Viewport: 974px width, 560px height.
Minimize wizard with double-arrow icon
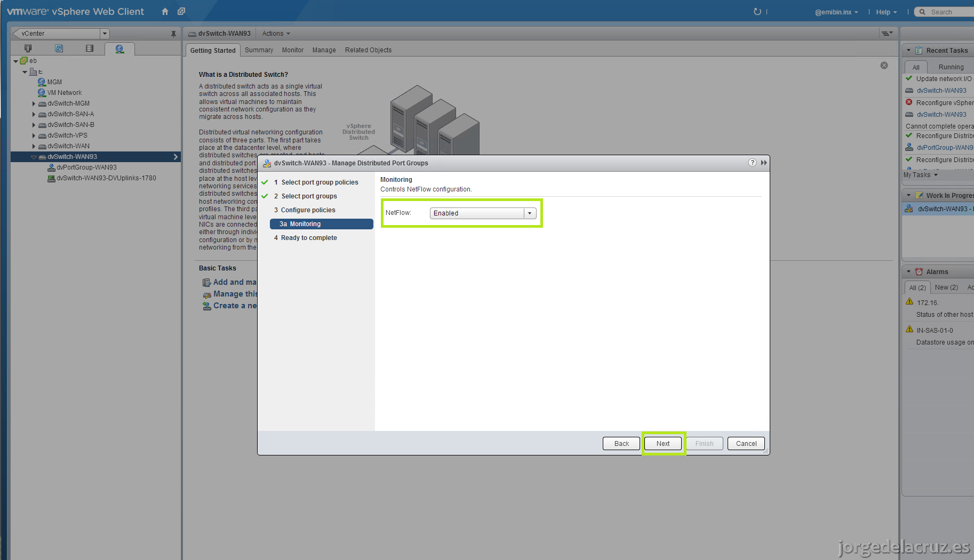click(x=764, y=163)
